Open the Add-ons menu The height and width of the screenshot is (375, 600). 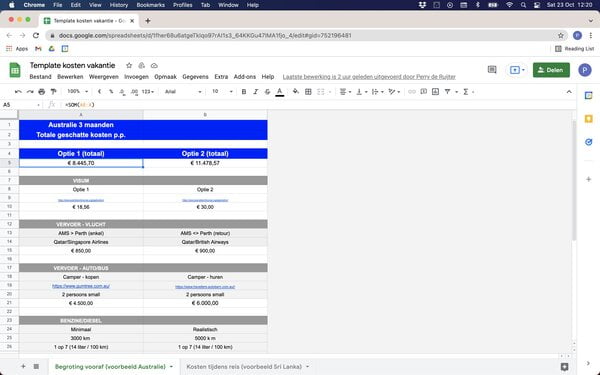[245, 77]
